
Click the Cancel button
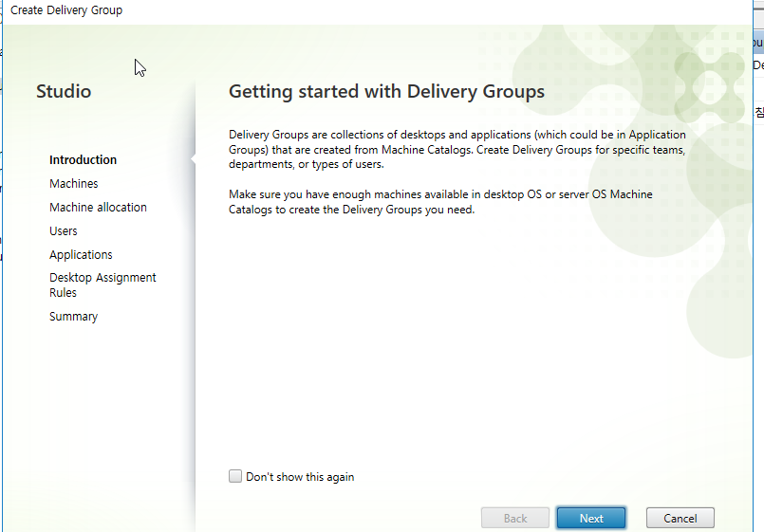point(680,518)
